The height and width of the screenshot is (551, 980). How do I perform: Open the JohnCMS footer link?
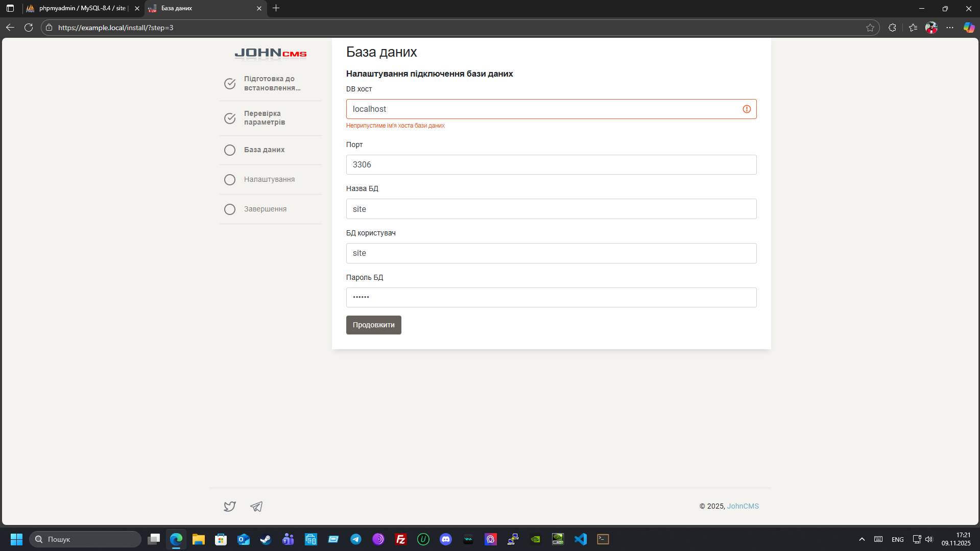pyautogui.click(x=743, y=506)
